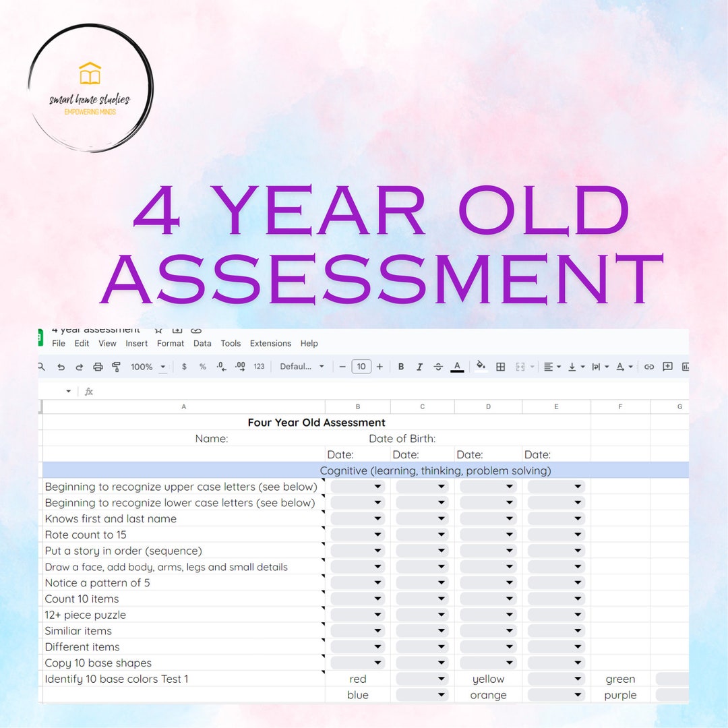Click the Percent format icon
The height and width of the screenshot is (728, 728).
point(202,366)
